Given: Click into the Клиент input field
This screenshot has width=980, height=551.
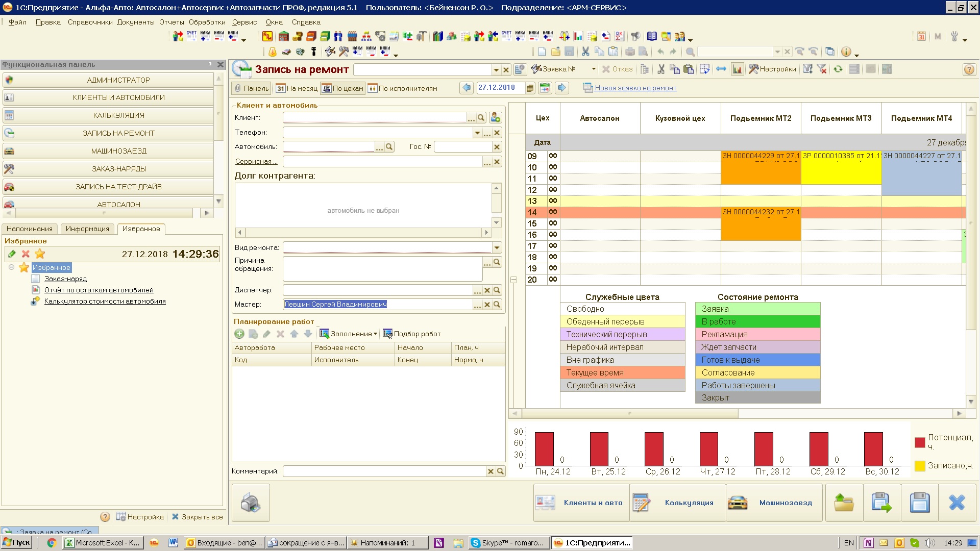Looking at the screenshot, I should (375, 118).
